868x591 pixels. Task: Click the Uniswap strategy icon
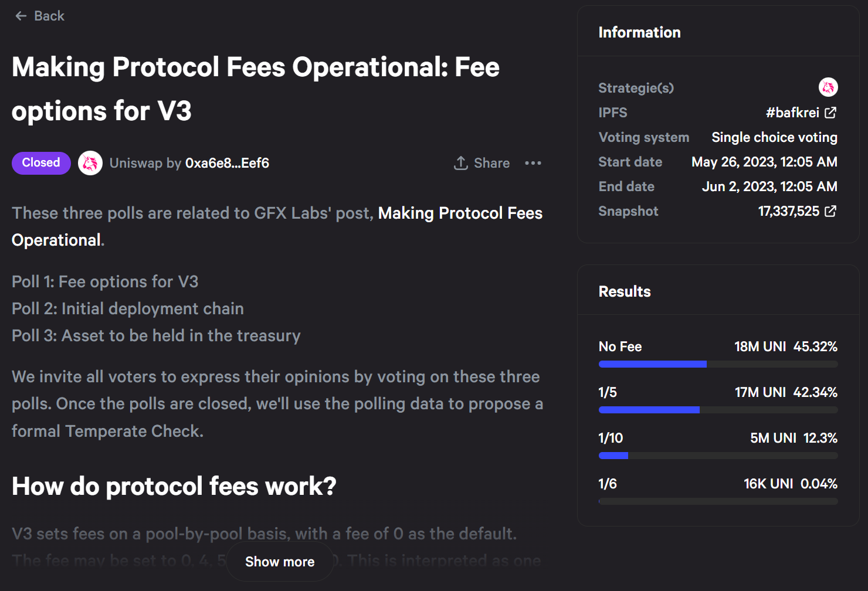[x=828, y=87]
